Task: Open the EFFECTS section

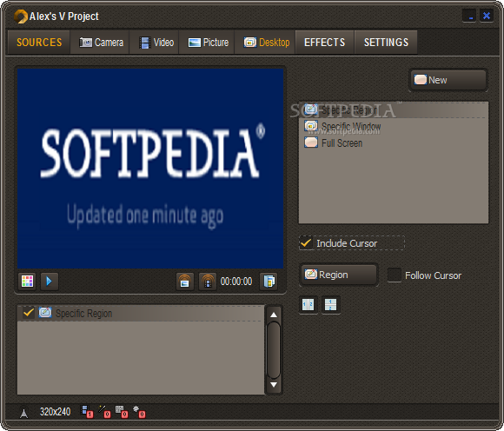Action: pos(324,43)
